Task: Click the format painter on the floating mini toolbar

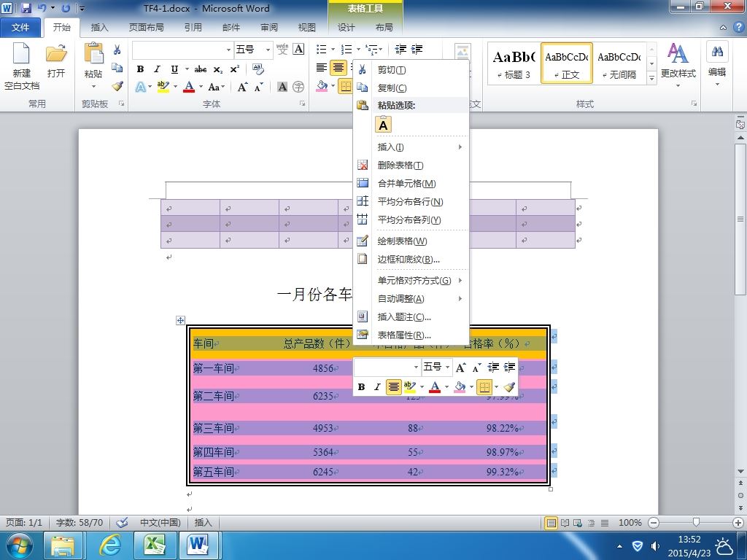Action: click(x=509, y=386)
